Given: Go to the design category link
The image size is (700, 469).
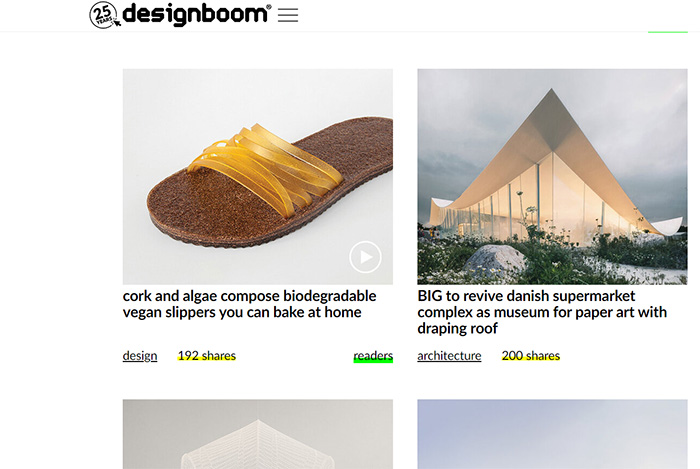Looking at the screenshot, I should click(140, 356).
